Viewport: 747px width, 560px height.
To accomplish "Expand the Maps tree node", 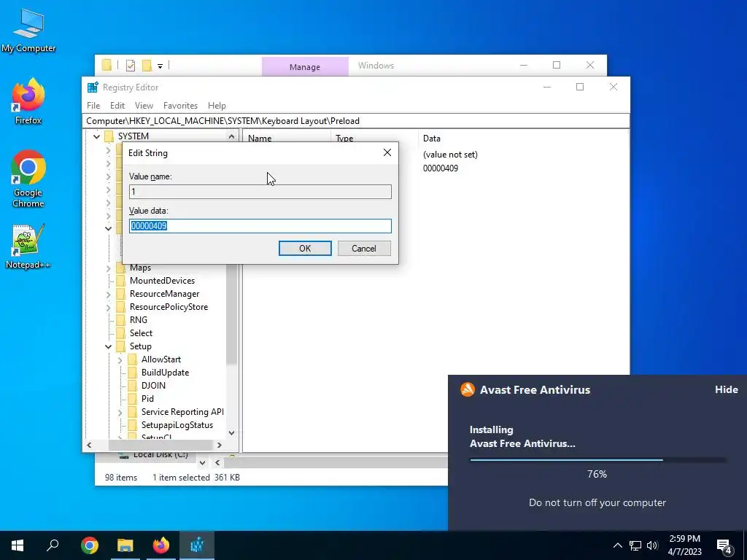I will (x=108, y=268).
